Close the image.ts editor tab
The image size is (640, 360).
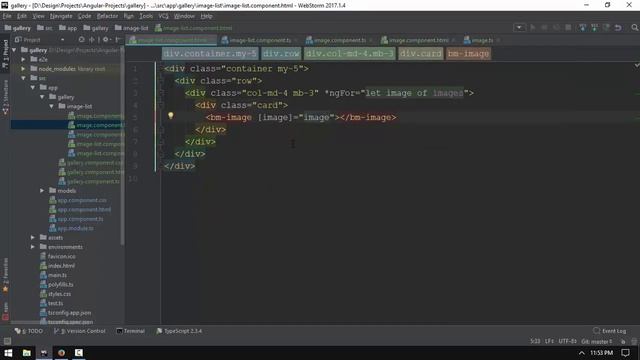coord(498,40)
